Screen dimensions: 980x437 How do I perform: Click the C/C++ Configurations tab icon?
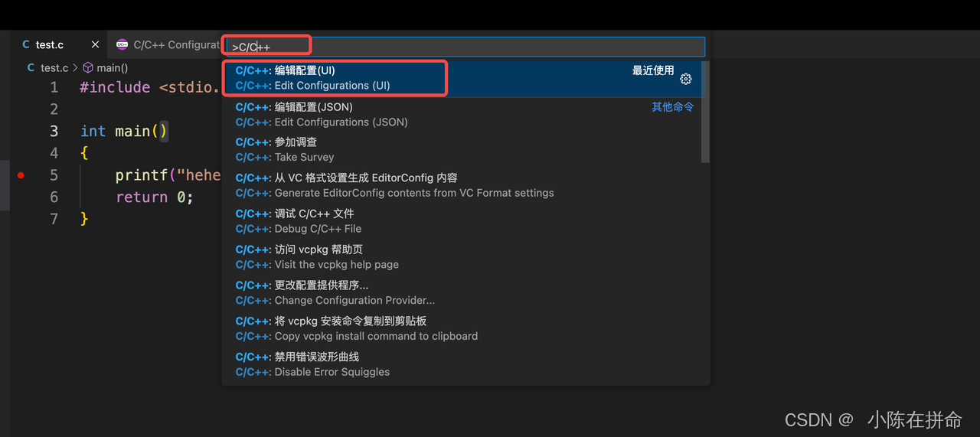122,45
